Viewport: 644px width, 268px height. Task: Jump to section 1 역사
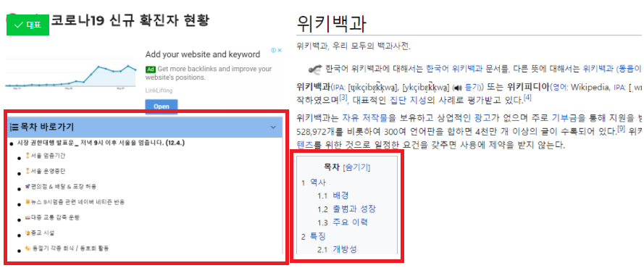tap(318, 183)
